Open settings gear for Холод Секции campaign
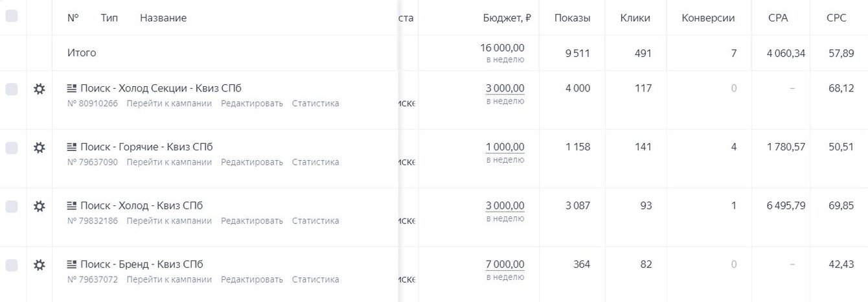This screenshot has width=868, height=302. click(x=40, y=89)
